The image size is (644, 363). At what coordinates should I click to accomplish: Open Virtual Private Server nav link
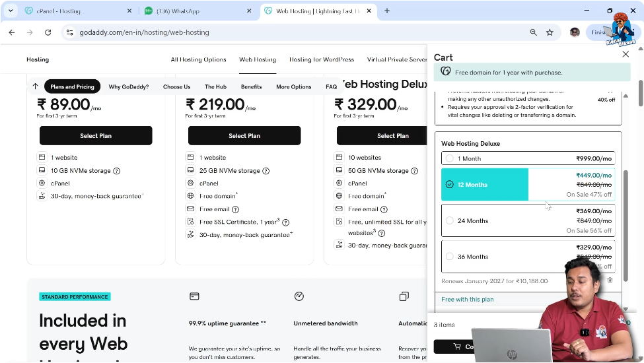(x=397, y=59)
